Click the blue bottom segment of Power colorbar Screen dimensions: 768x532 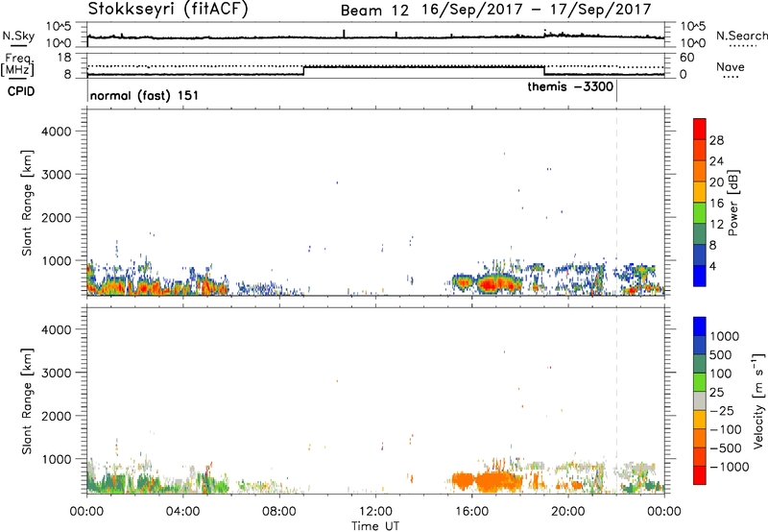[x=700, y=276]
